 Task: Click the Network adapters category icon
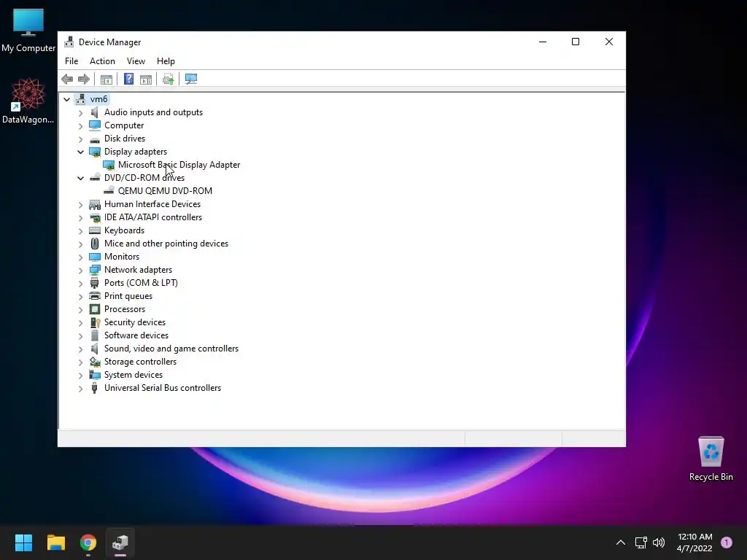click(95, 270)
